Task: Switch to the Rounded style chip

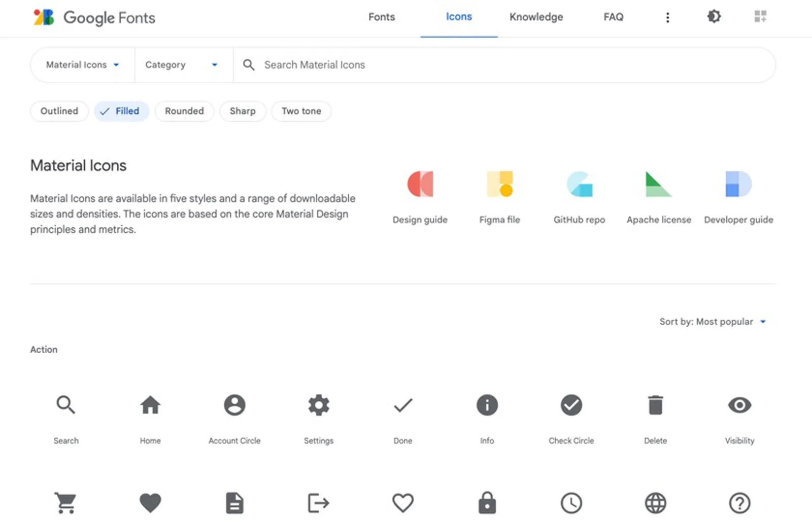Action: point(184,111)
